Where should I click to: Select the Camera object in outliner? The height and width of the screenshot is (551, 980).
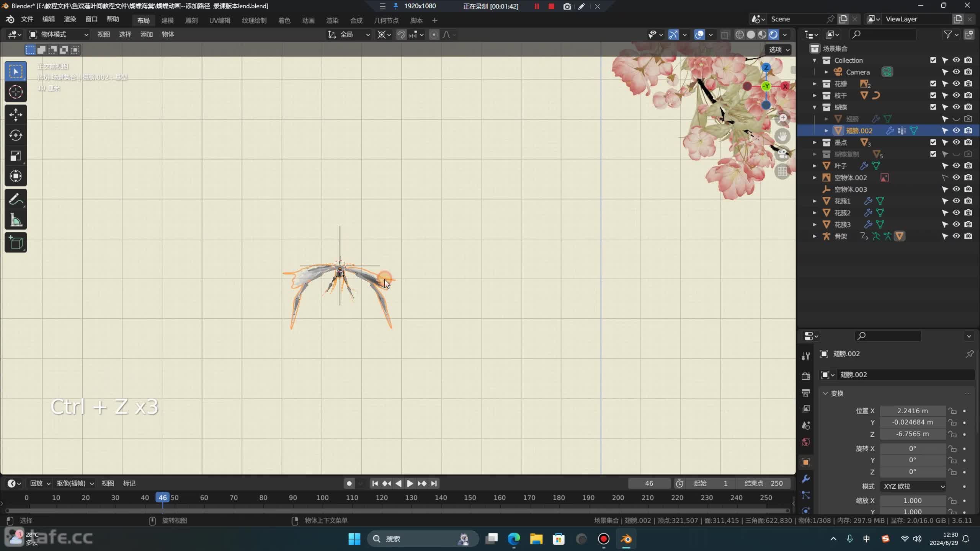(857, 72)
